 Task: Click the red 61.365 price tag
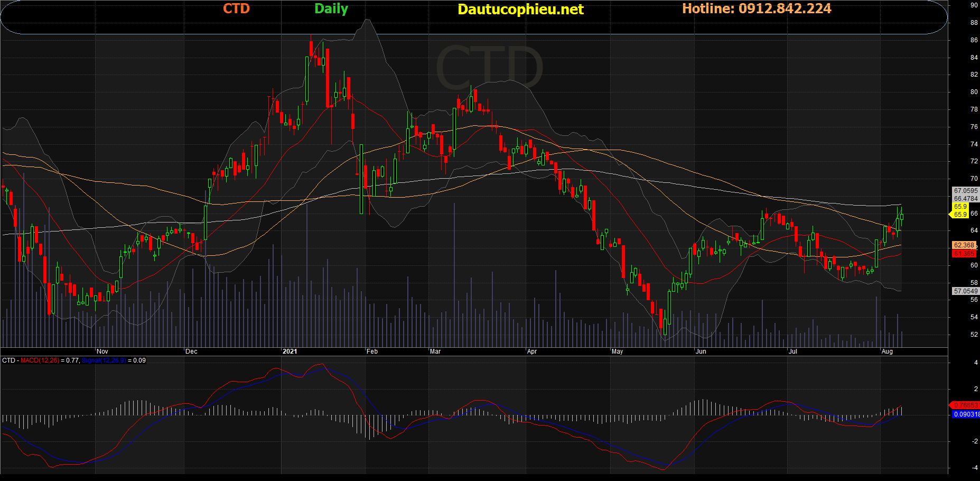pyautogui.click(x=964, y=254)
